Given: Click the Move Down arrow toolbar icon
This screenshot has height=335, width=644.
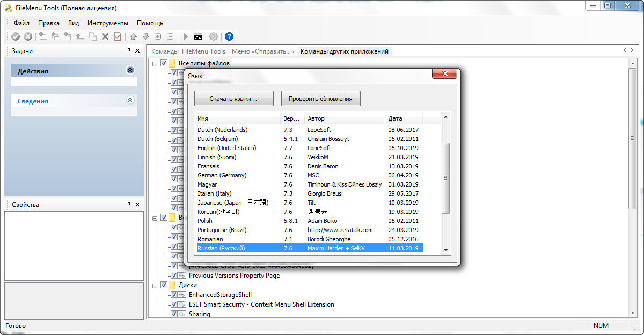Looking at the screenshot, I should pyautogui.click(x=145, y=36).
